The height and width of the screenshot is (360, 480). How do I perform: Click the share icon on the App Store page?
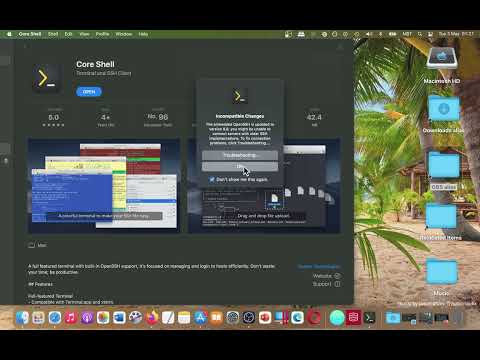coord(340,47)
